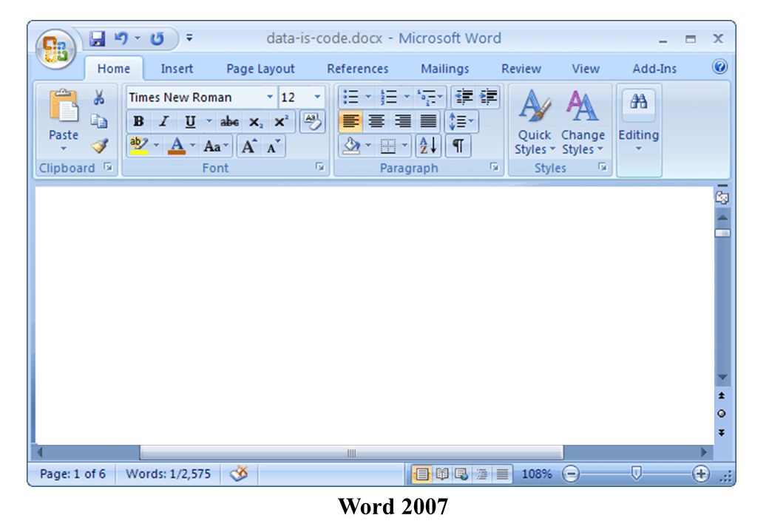Undo the last action
Image resolution: width=769 pixels, height=532 pixels.
[121, 38]
